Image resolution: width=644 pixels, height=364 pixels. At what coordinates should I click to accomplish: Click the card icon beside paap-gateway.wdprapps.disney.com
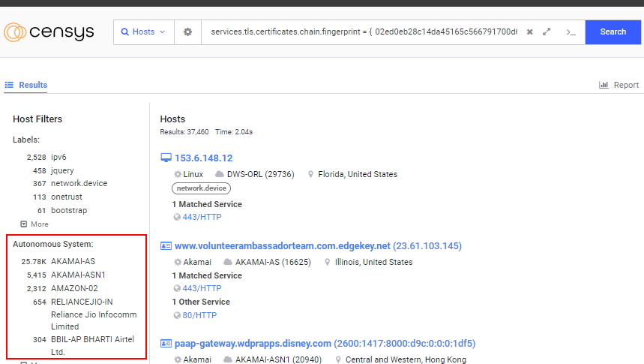[x=166, y=344]
